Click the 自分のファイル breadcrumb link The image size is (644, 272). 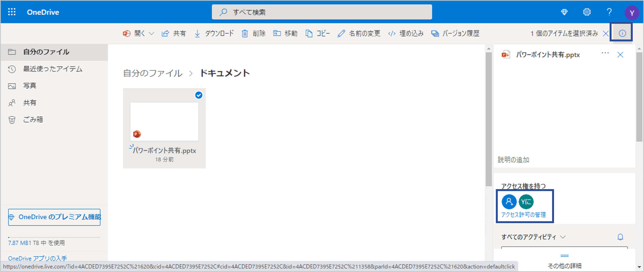point(153,73)
